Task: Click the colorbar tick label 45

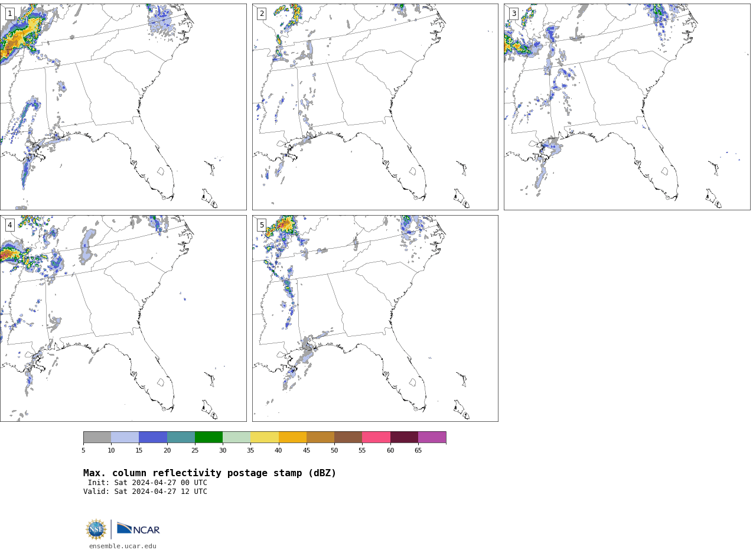Action: pos(307,451)
